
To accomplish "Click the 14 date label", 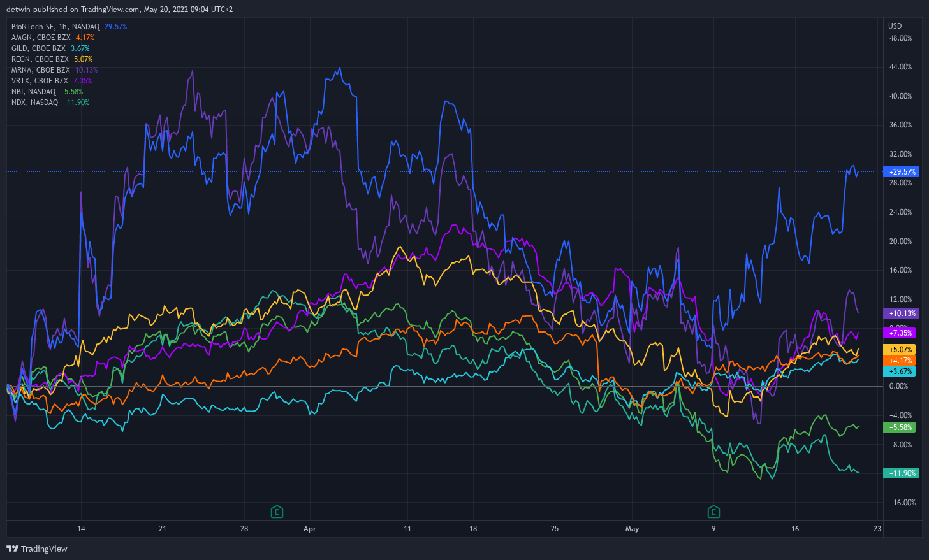I will (x=81, y=529).
